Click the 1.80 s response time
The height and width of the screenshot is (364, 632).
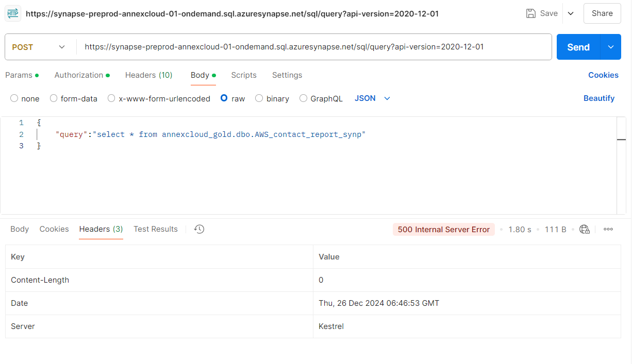(520, 230)
